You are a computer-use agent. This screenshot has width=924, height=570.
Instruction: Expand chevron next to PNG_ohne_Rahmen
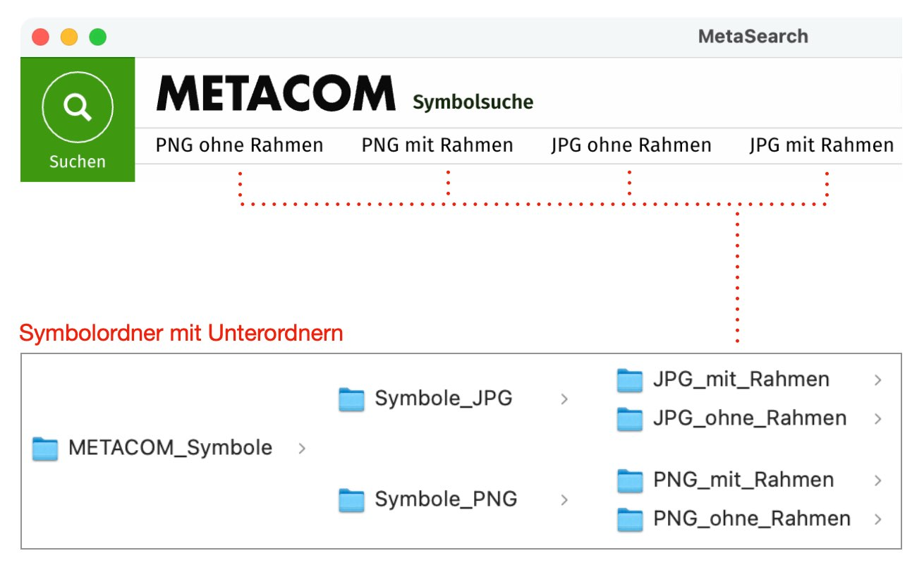click(878, 520)
